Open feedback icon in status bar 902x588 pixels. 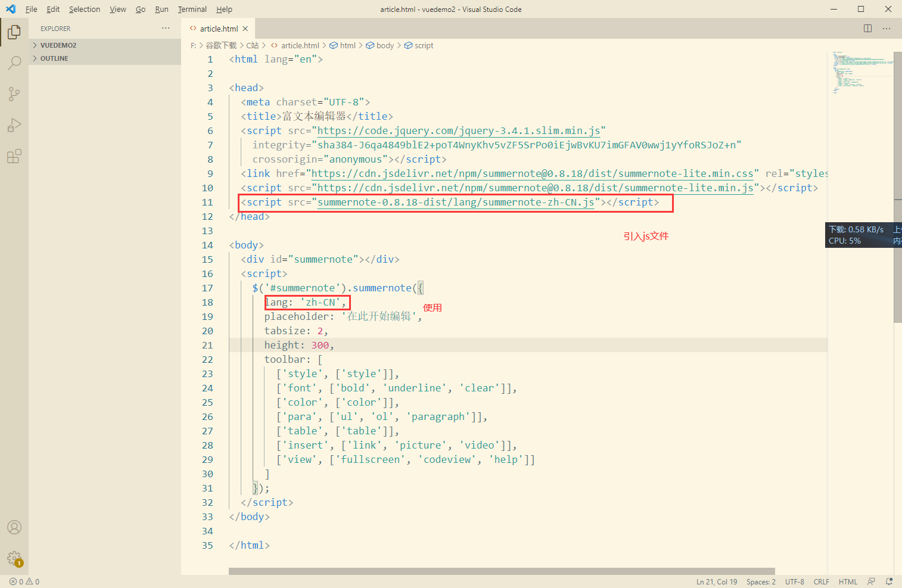tap(872, 581)
